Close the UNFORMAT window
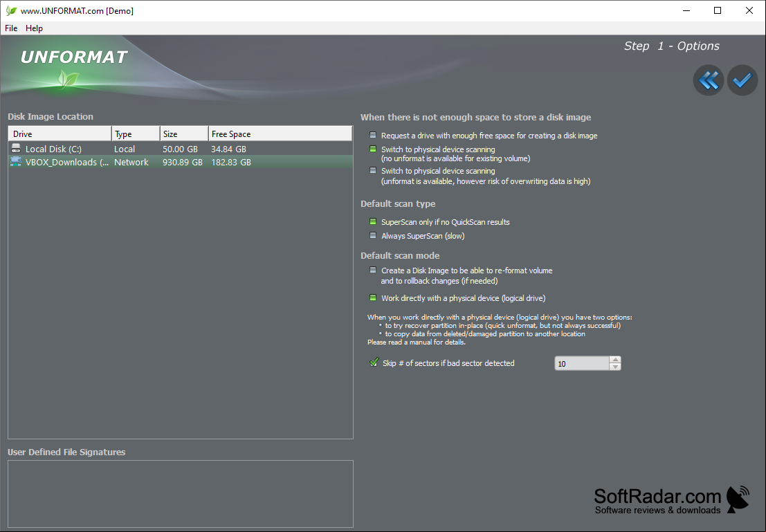This screenshot has width=766, height=532. click(x=749, y=11)
